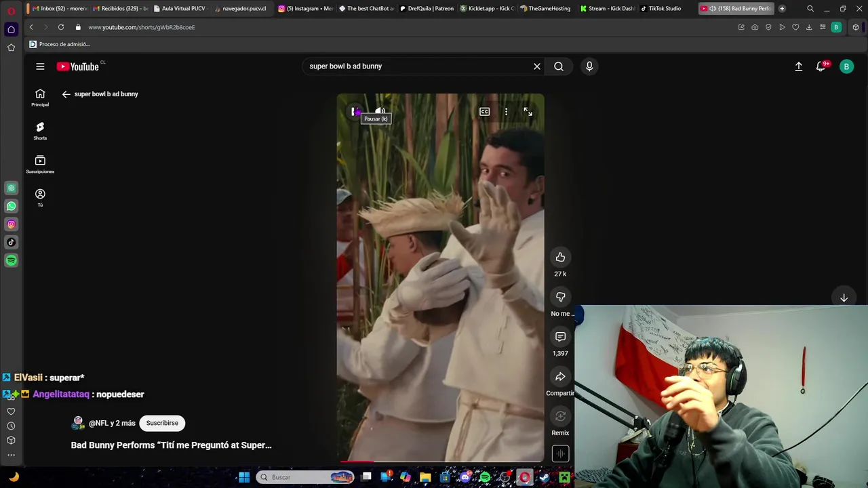Image resolution: width=868 pixels, height=488 pixels.
Task: Toggle closed captions on the Short
Action: (x=484, y=112)
